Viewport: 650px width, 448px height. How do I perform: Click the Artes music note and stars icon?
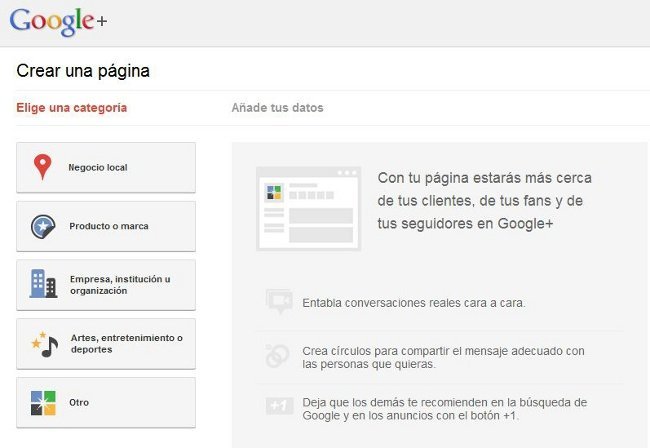pyautogui.click(x=43, y=344)
